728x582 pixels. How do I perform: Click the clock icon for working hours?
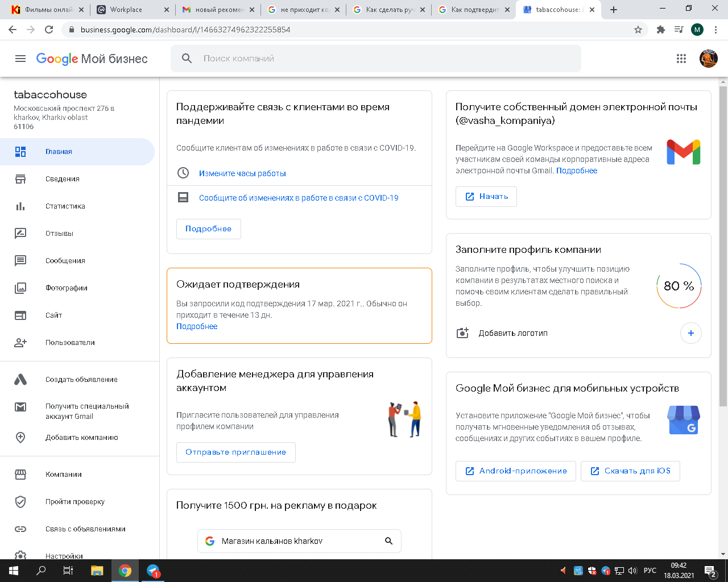(x=183, y=173)
